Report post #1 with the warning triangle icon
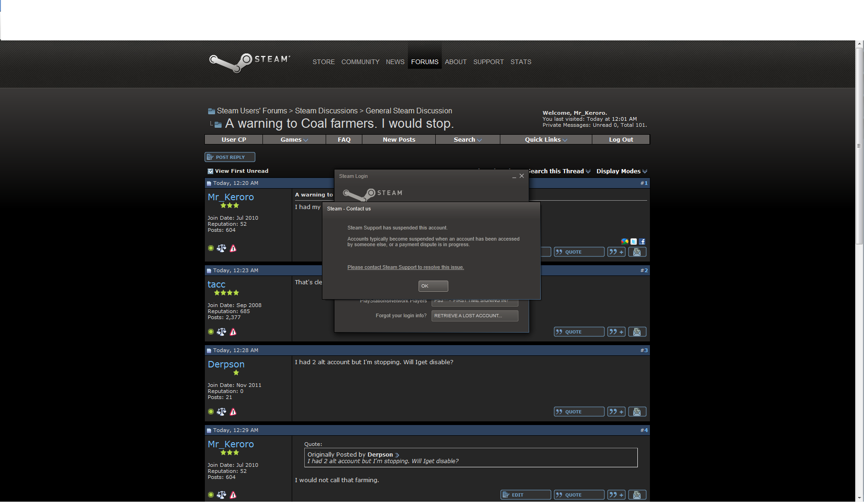865x504 pixels. (x=233, y=249)
